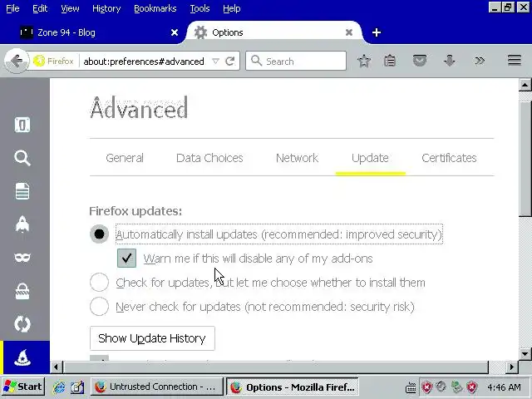
Task: Open the Firefox hamburger menu
Action: [x=515, y=61]
